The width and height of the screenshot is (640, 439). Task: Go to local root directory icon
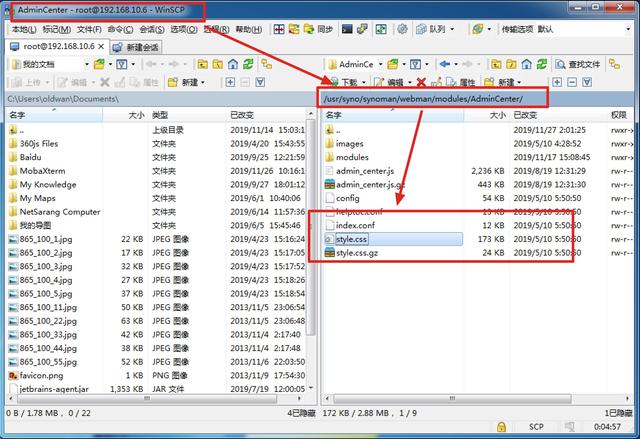[218, 64]
